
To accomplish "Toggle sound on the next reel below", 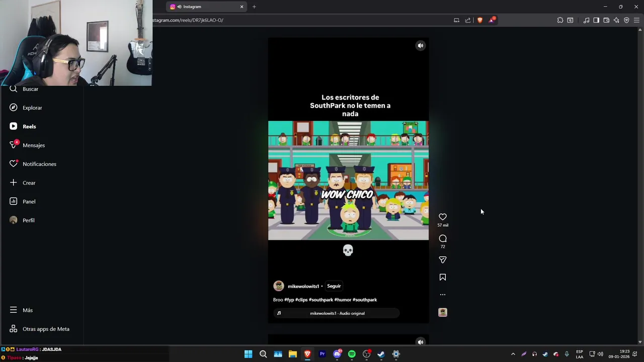I will (x=421, y=342).
